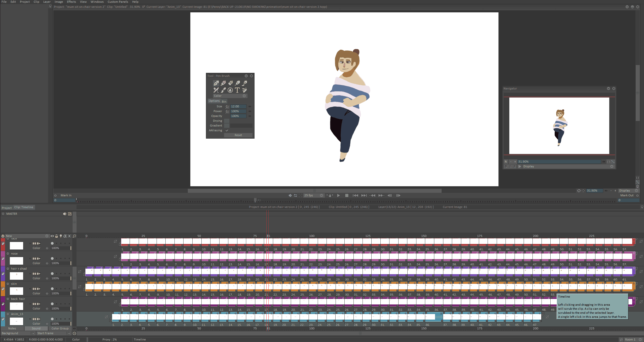The height and width of the screenshot is (342, 644).
Task: Stop the animation playback
Action: tap(347, 196)
